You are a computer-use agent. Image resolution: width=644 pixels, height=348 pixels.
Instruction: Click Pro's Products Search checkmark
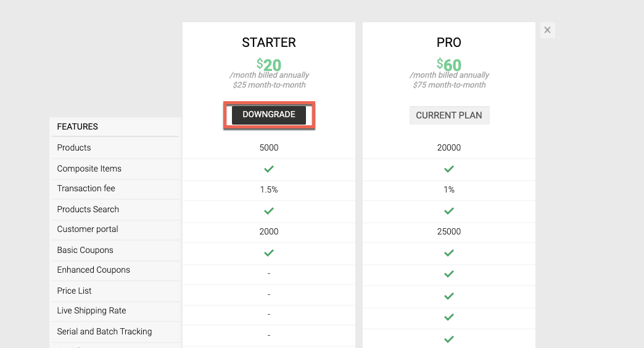(449, 211)
